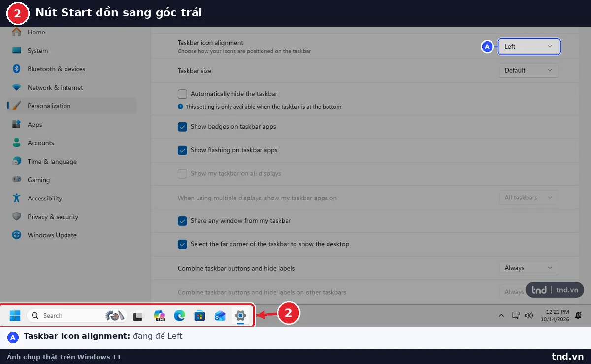Open the All taskbars dropdown
This screenshot has width=591, height=364.
coord(529,198)
